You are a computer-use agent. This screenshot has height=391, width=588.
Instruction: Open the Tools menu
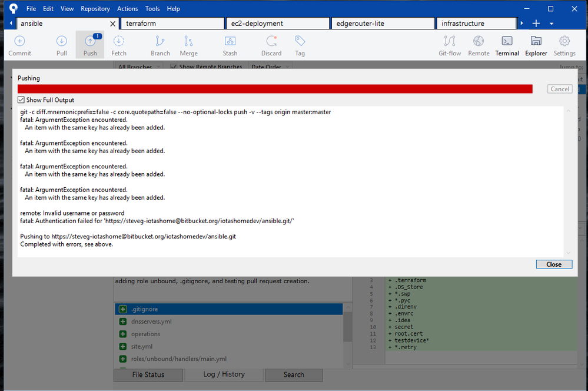pos(152,9)
